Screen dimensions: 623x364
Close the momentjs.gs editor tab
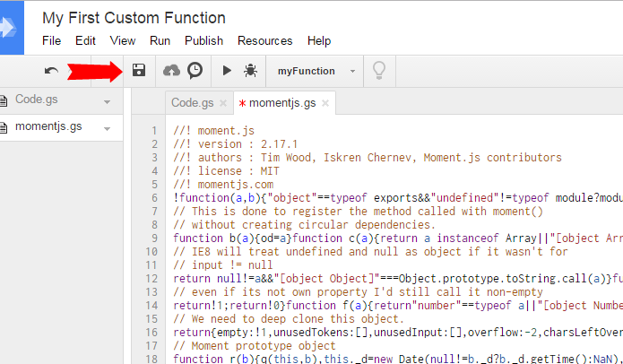pyautogui.click(x=325, y=103)
